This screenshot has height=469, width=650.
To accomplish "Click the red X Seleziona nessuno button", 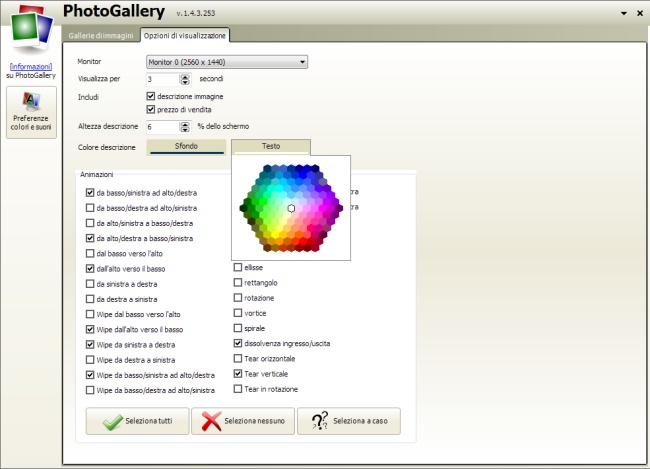I will [x=243, y=421].
